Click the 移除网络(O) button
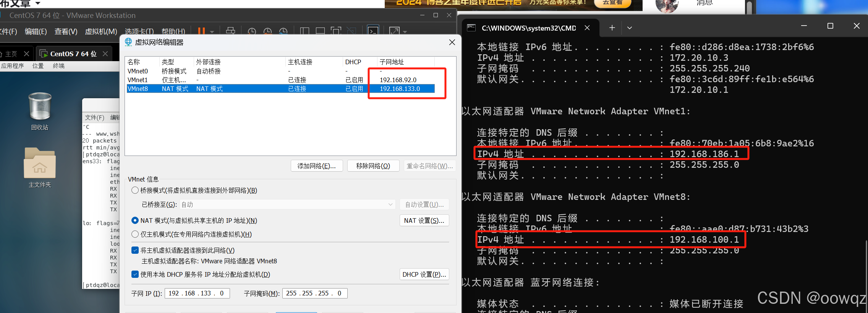Image resolution: width=868 pixels, height=313 pixels. 373,166
